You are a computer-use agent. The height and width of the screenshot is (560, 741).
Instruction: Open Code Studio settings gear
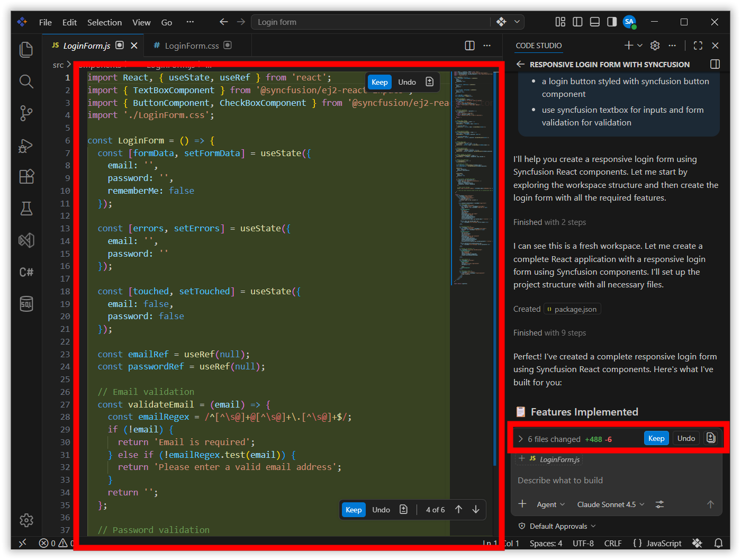[655, 46]
